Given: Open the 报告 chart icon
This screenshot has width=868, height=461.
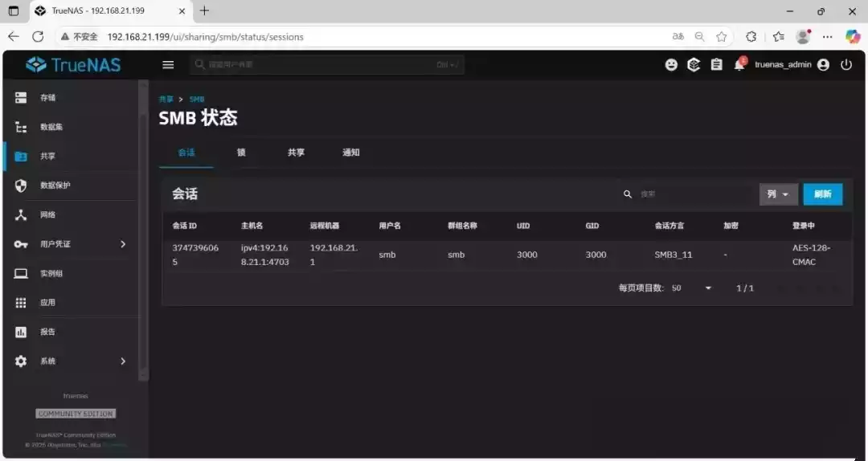Looking at the screenshot, I should [20, 332].
